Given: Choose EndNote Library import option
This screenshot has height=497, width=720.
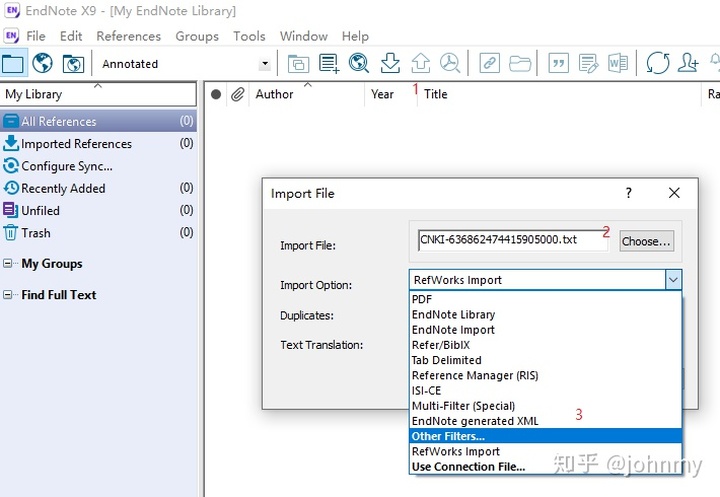Looking at the screenshot, I should click(x=546, y=315).
